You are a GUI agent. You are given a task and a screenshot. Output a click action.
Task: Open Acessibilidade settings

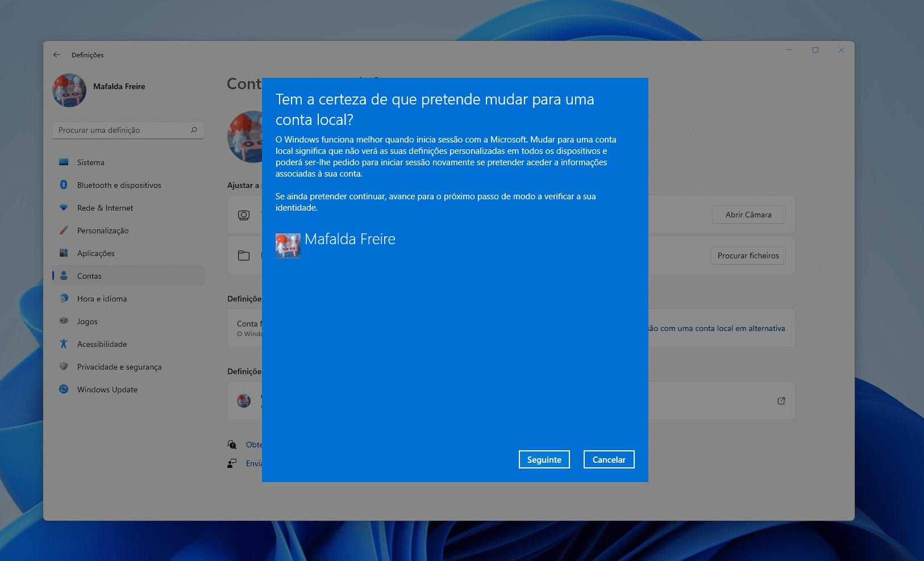click(x=128, y=344)
